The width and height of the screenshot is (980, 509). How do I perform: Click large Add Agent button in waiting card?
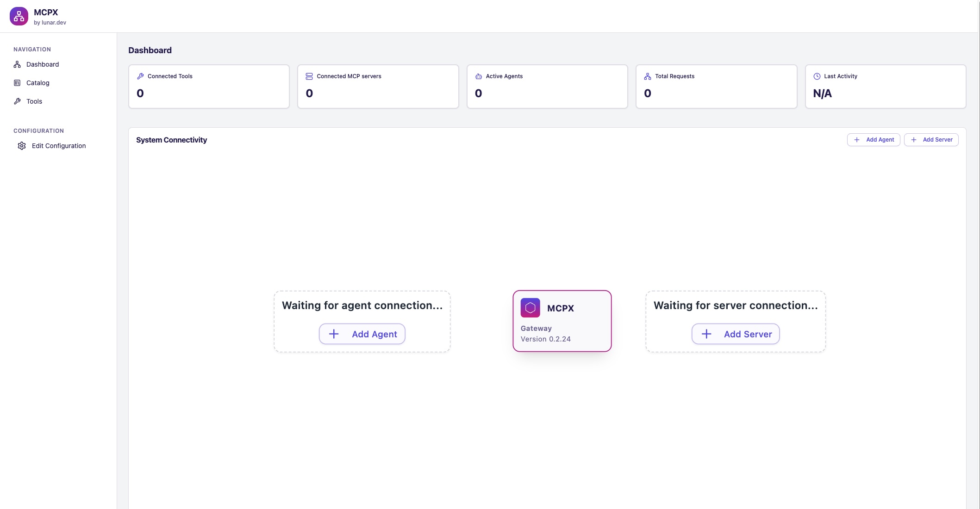pos(362,334)
